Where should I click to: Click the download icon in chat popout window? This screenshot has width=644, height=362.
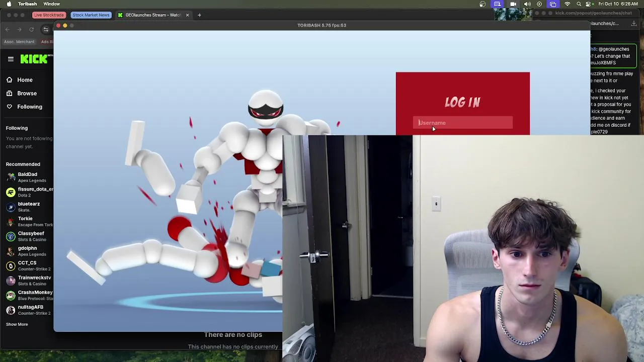[634, 24]
